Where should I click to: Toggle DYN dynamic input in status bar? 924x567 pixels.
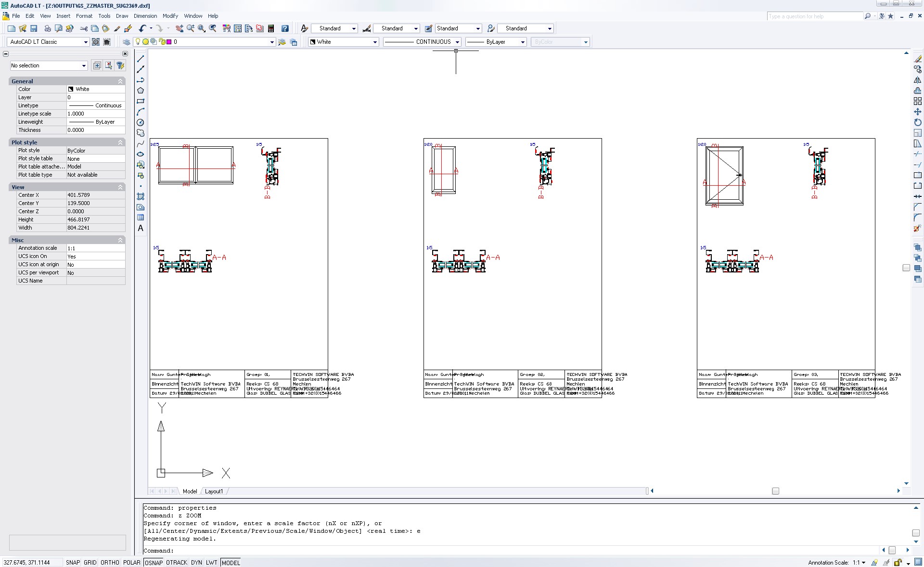(196, 562)
